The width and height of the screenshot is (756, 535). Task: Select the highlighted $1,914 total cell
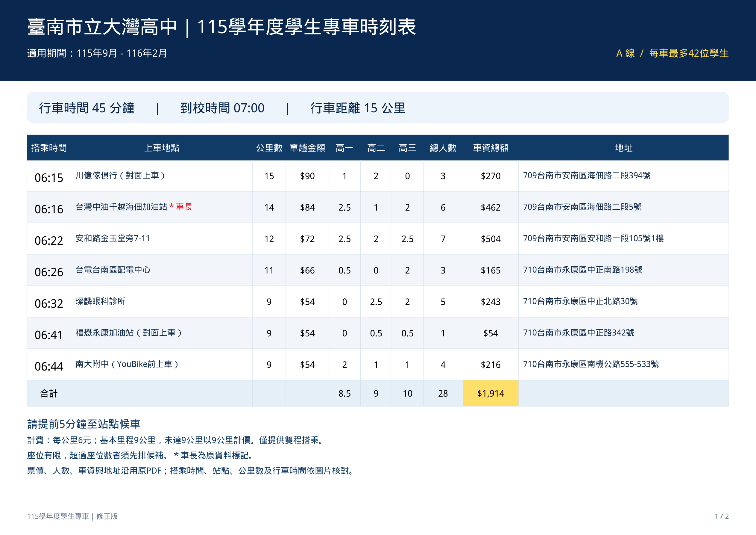click(491, 393)
